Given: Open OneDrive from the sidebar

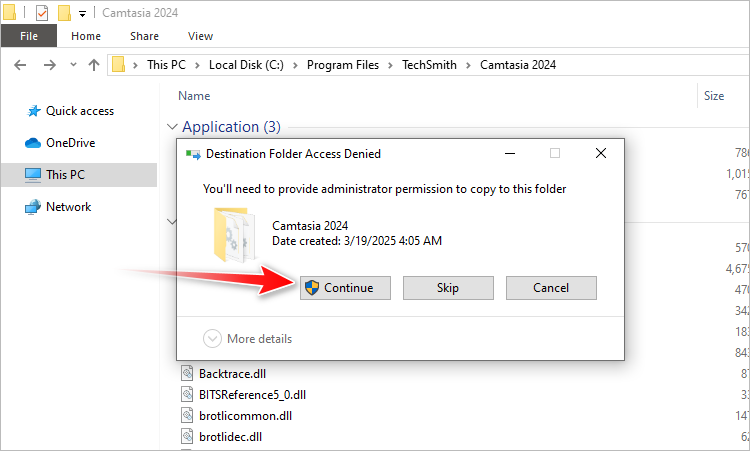Looking at the screenshot, I should 70,143.
